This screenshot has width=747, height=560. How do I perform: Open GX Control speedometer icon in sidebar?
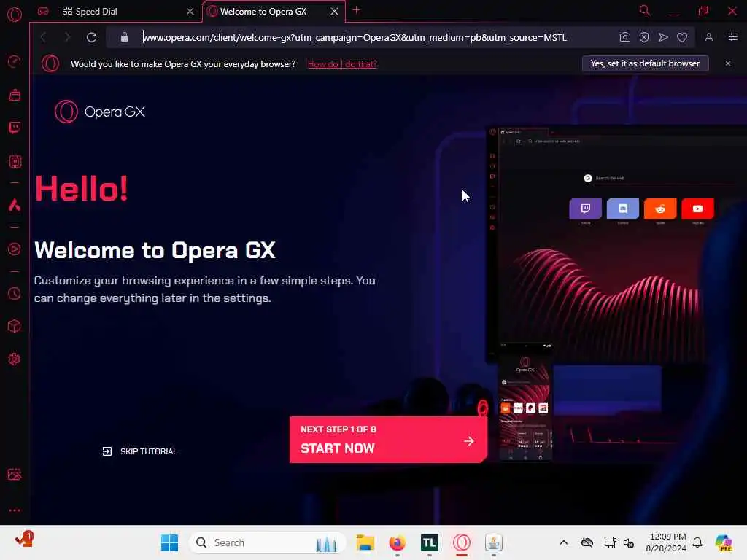click(15, 61)
